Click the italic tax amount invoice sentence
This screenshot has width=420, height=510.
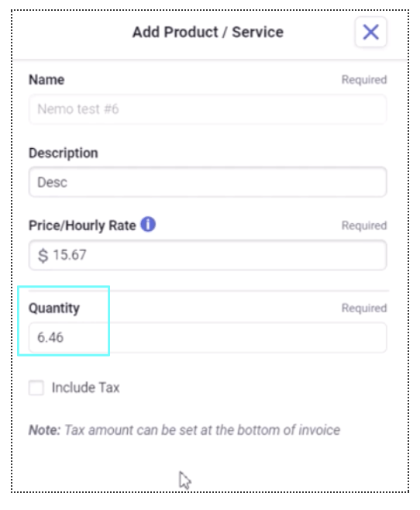[202, 430]
